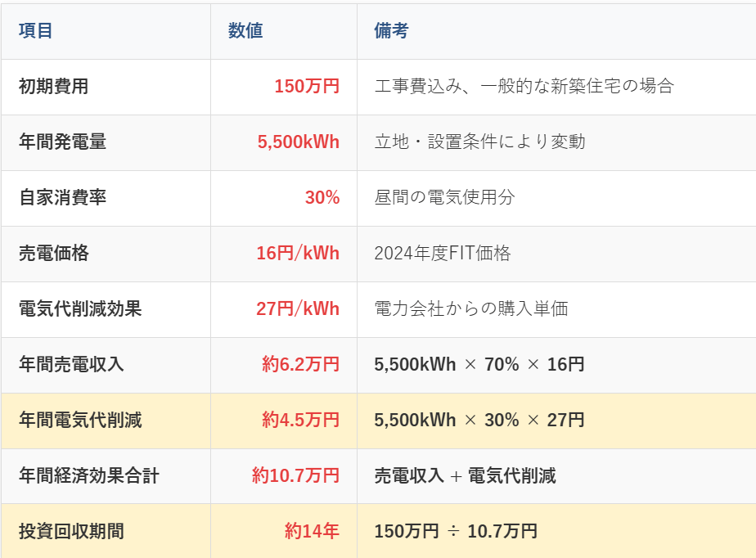Click the note 立地・設置条件により変動
The width and height of the screenshot is (756, 558).
click(480, 142)
